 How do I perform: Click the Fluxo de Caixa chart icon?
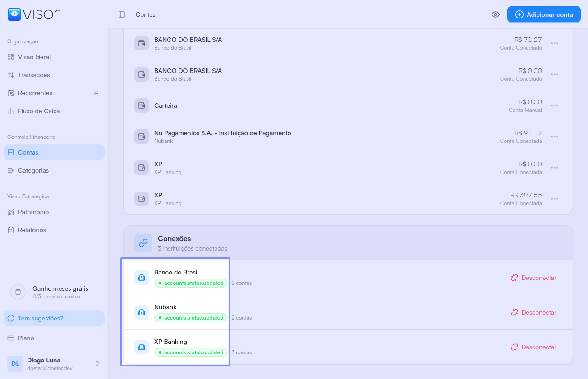pos(11,111)
